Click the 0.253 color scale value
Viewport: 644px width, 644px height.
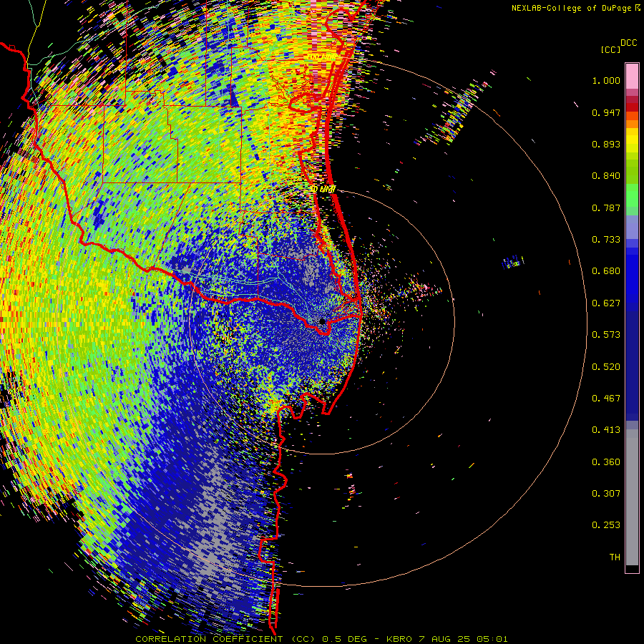tap(606, 525)
